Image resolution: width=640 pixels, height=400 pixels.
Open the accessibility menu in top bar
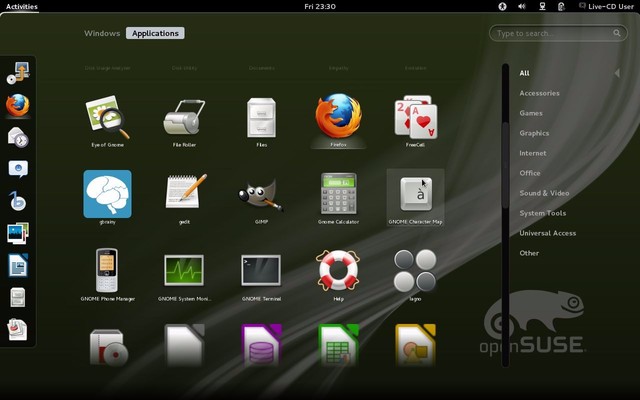click(x=502, y=7)
